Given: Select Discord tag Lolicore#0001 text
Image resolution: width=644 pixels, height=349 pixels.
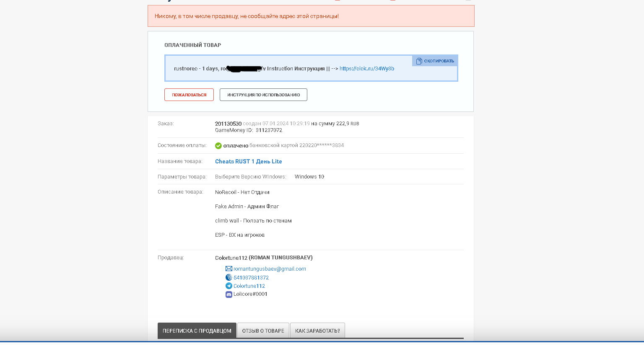Looking at the screenshot, I should [250, 294].
